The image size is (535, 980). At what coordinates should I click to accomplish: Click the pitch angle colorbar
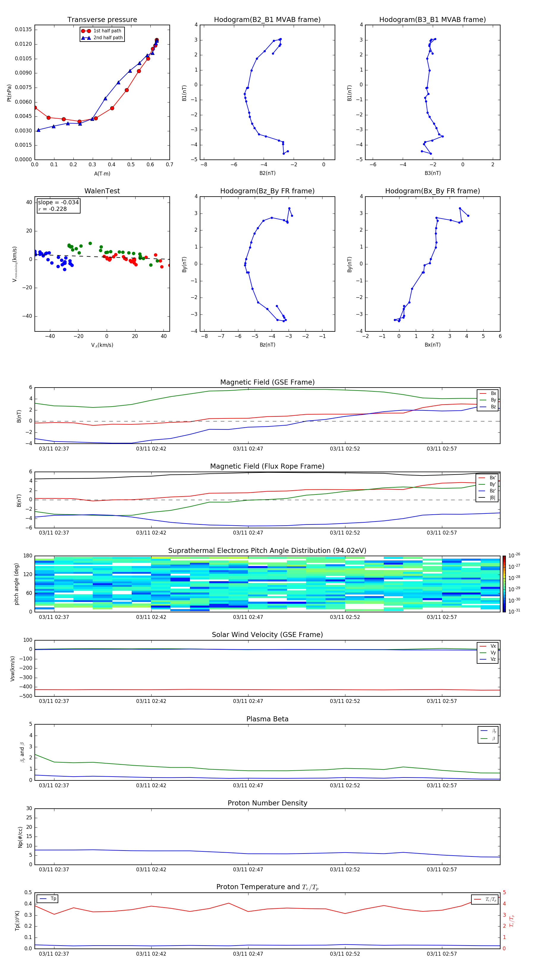point(504,584)
